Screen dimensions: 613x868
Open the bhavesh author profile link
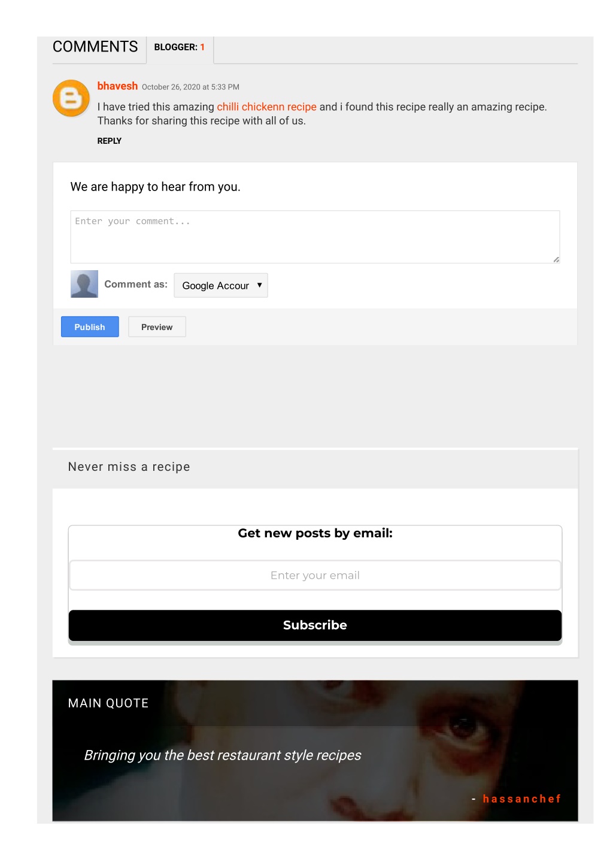[117, 86]
